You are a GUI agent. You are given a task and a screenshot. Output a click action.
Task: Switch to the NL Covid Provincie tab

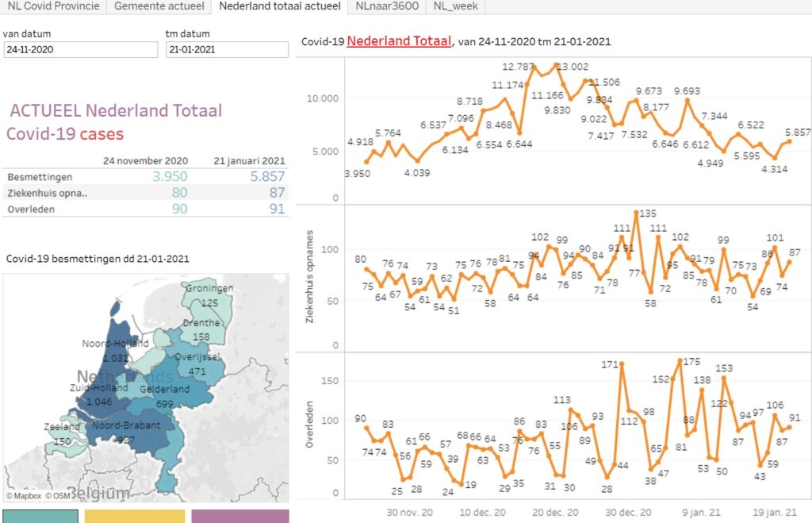coord(52,6)
